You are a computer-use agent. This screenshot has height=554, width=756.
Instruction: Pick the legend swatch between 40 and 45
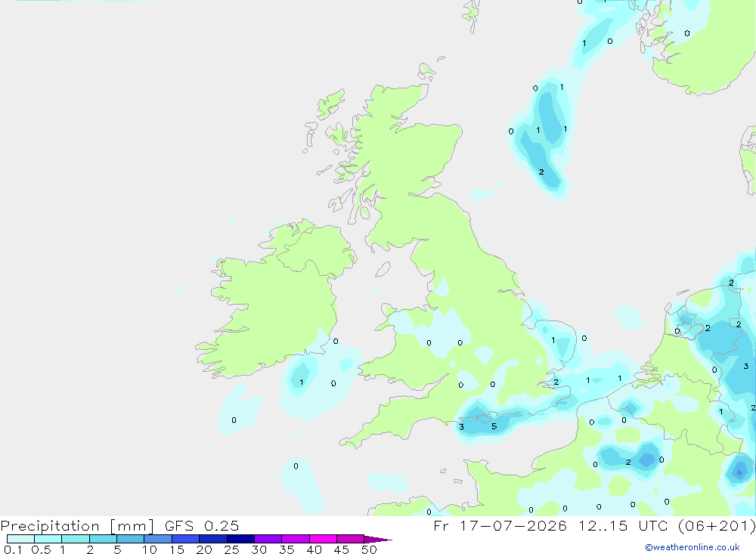[323, 539]
